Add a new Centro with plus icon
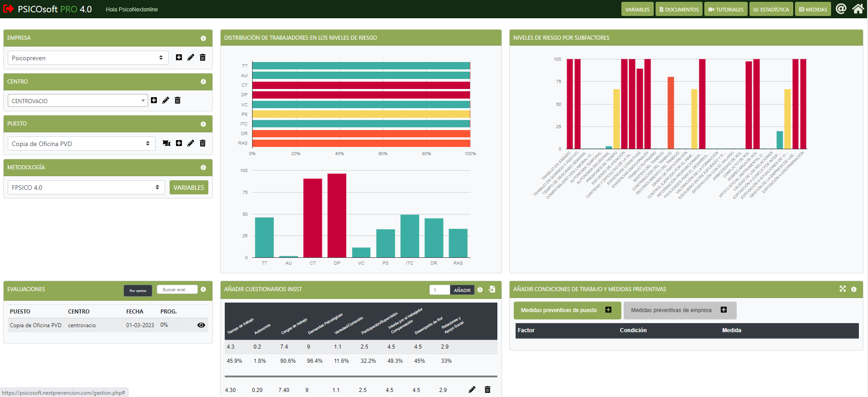The height and width of the screenshot is (397, 868). pyautogui.click(x=154, y=100)
